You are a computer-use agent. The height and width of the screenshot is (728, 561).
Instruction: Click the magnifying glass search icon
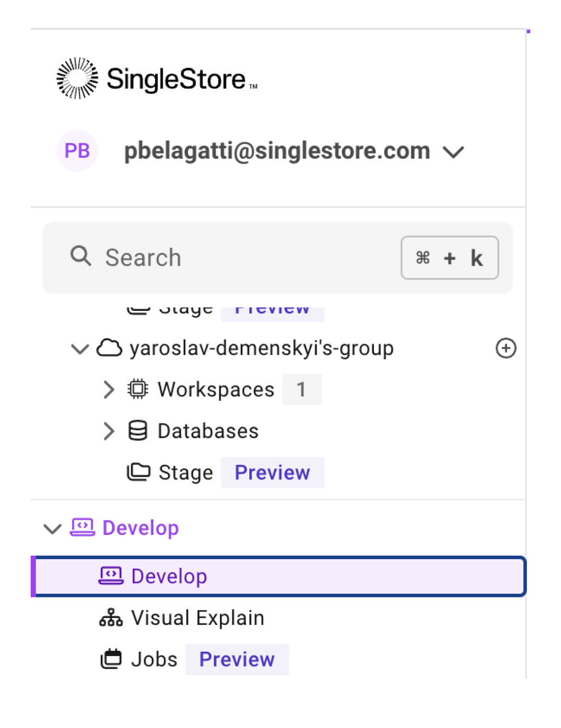[x=81, y=256]
